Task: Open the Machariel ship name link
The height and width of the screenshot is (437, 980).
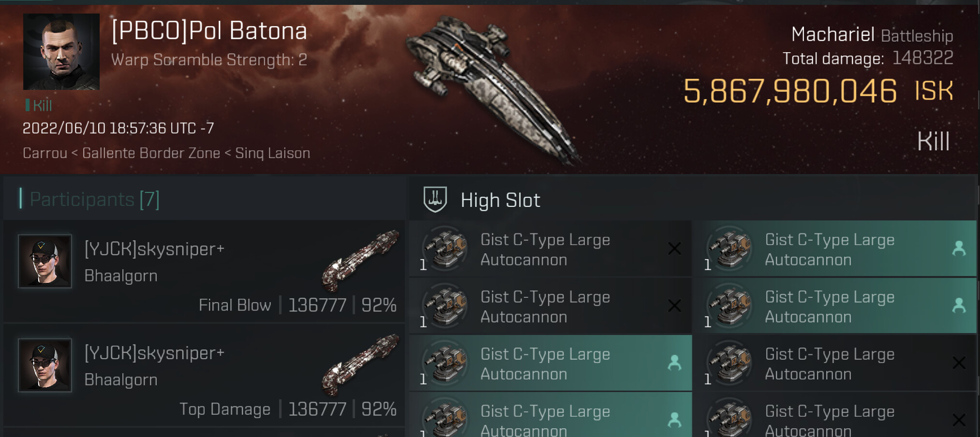Action: [832, 35]
